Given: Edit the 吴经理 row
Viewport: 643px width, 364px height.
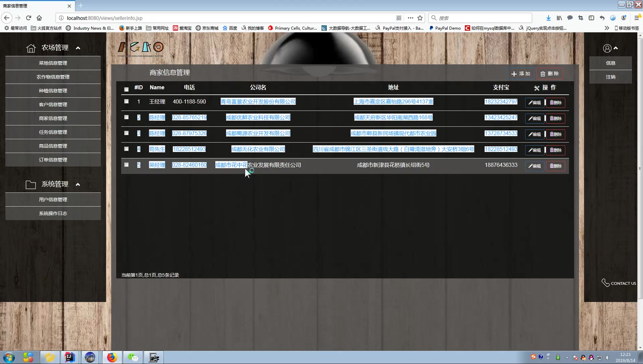Looking at the screenshot, I should pos(534,166).
